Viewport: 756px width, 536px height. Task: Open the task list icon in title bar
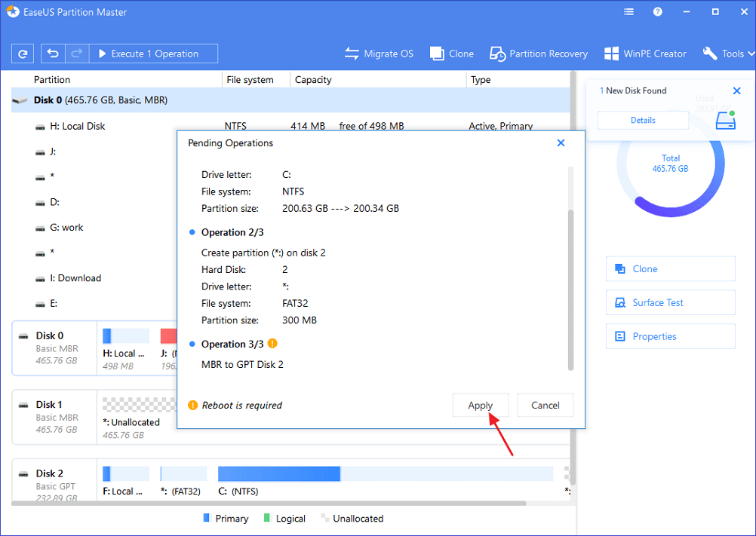(x=628, y=12)
